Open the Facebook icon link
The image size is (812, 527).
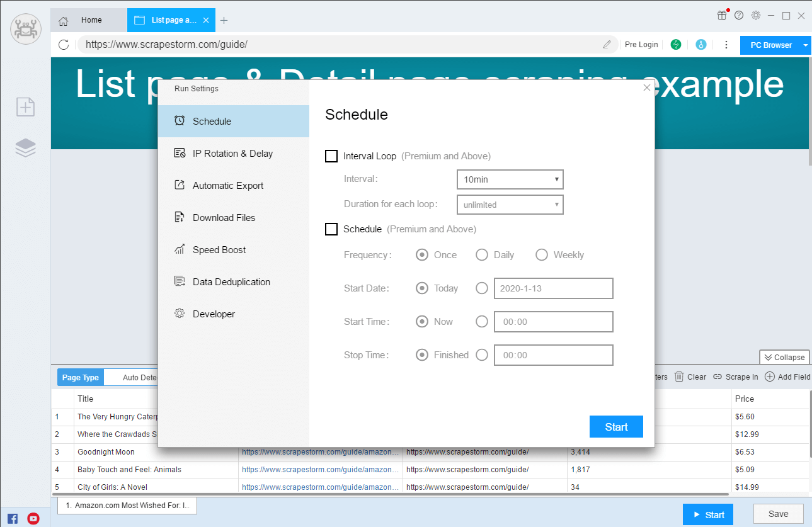click(13, 519)
